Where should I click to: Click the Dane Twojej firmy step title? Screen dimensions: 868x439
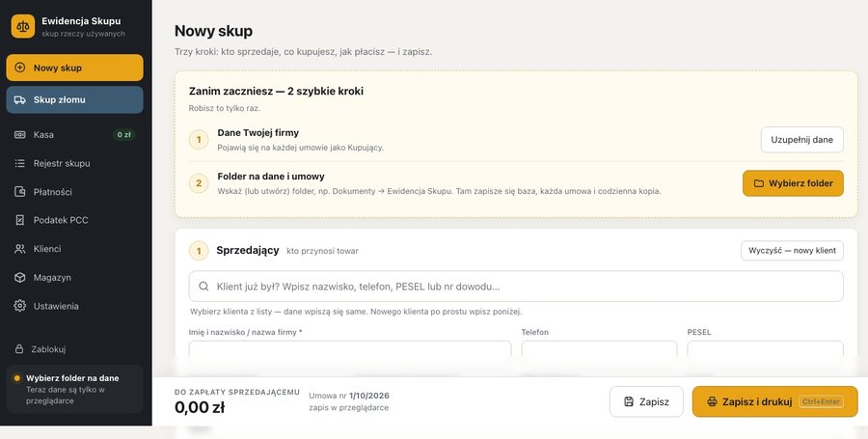point(258,133)
